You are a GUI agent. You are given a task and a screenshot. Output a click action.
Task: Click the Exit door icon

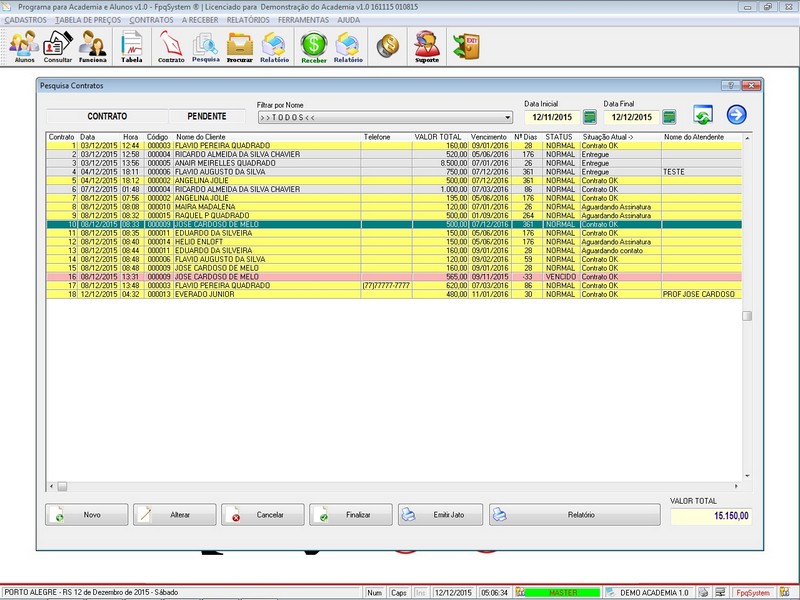coord(465,45)
